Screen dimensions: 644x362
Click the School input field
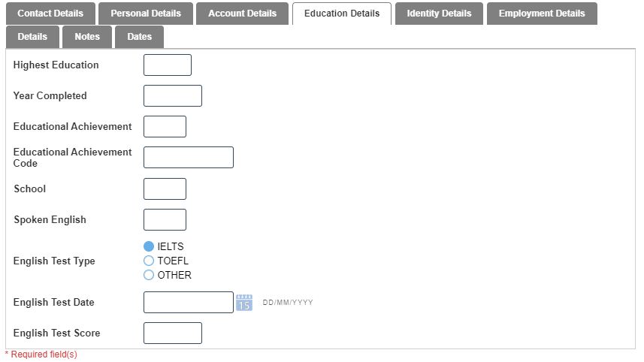tap(165, 189)
